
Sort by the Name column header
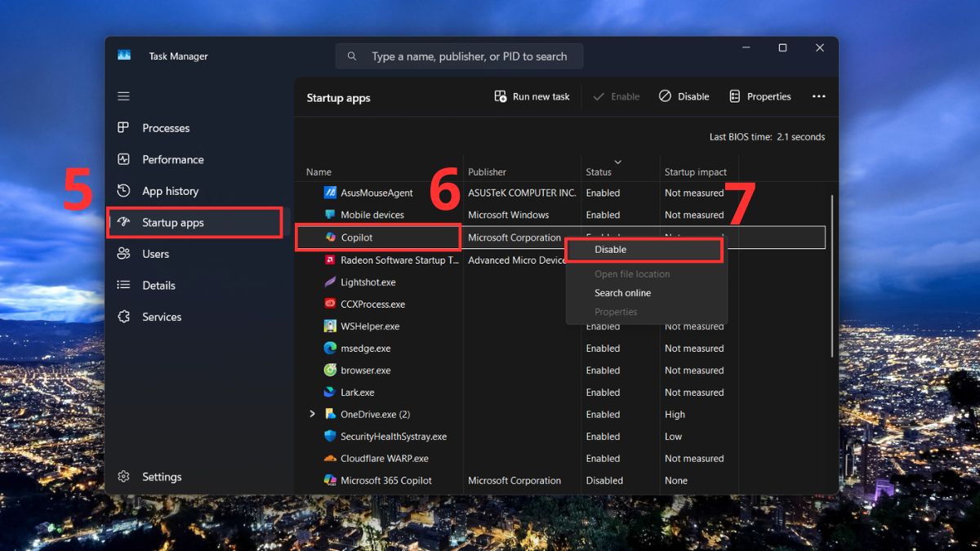click(318, 172)
